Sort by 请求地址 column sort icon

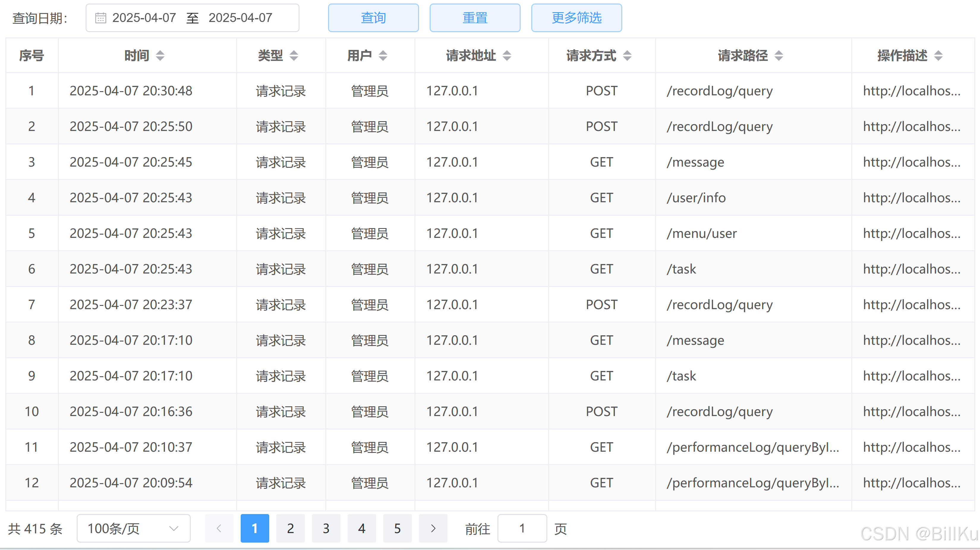tap(507, 56)
